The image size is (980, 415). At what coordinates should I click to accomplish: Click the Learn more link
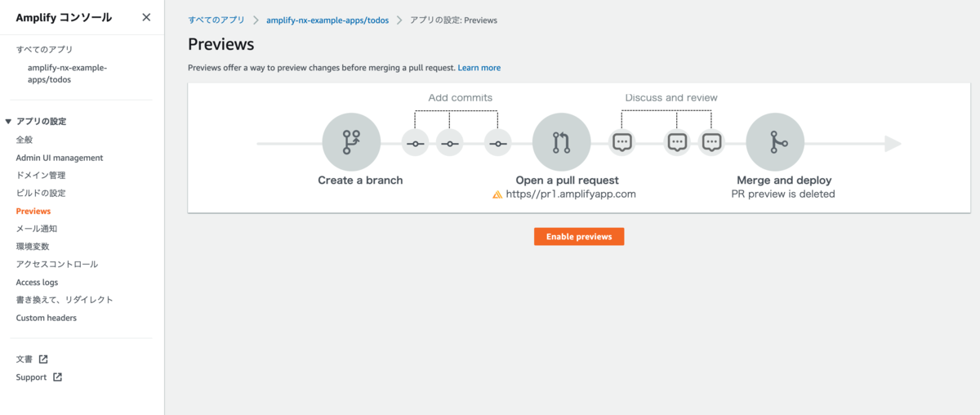point(479,68)
